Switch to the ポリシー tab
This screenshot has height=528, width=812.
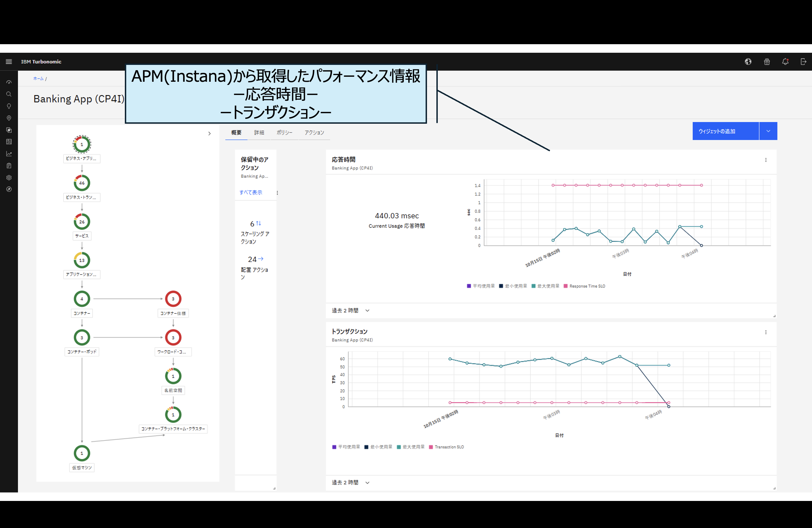click(x=284, y=133)
